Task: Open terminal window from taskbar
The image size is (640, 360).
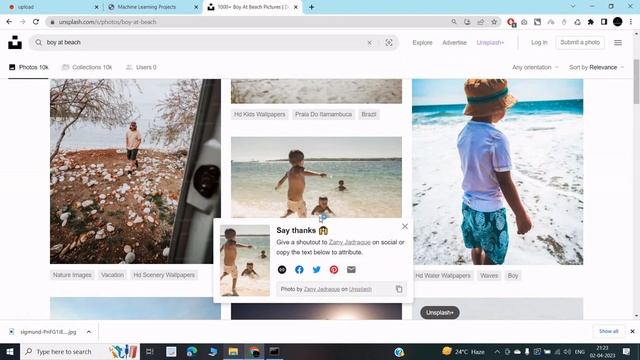Action: [x=274, y=351]
